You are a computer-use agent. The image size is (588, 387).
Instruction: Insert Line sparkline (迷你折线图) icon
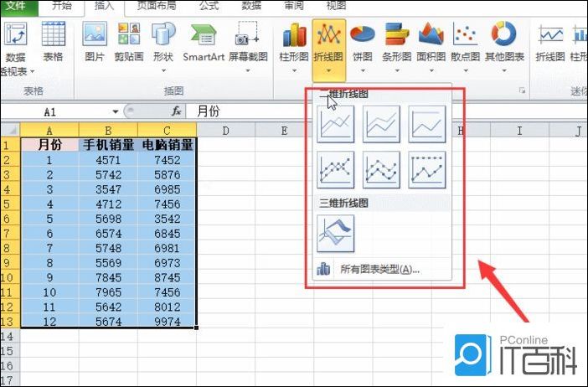click(550, 35)
